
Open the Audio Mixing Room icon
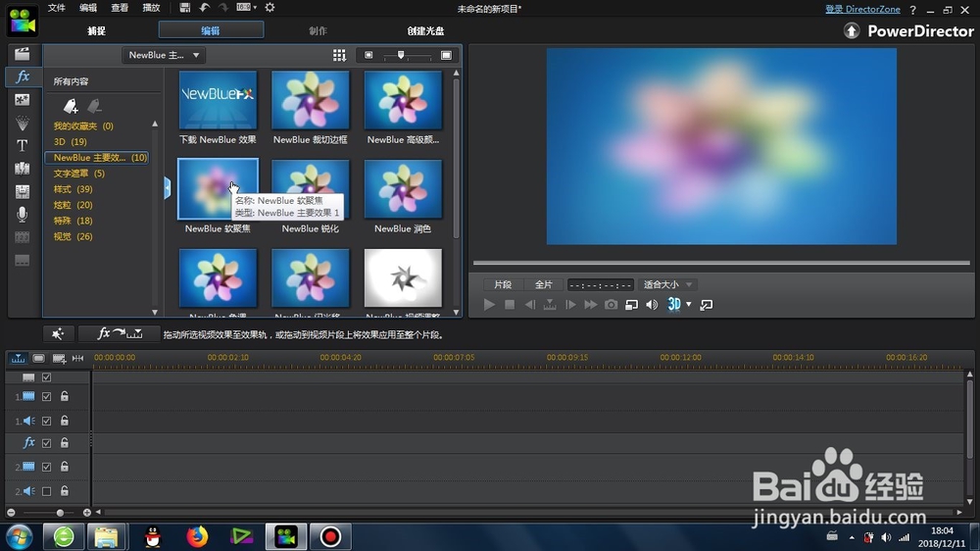point(22,191)
